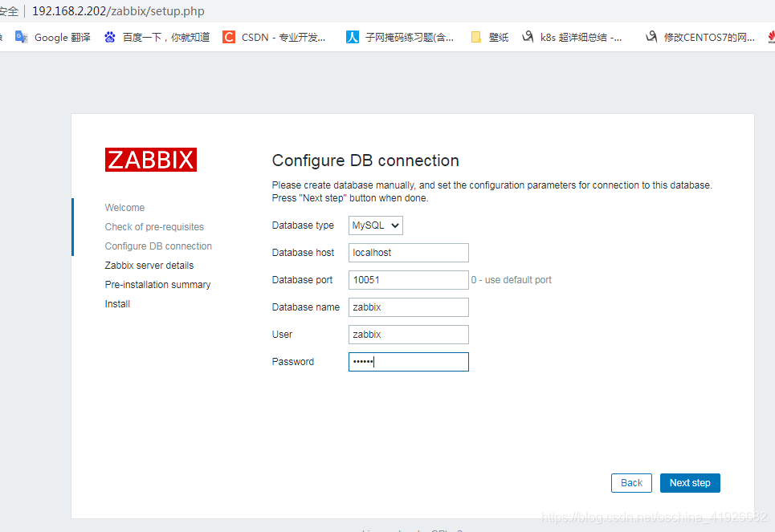Click the address bar URL setup.php

point(118,11)
